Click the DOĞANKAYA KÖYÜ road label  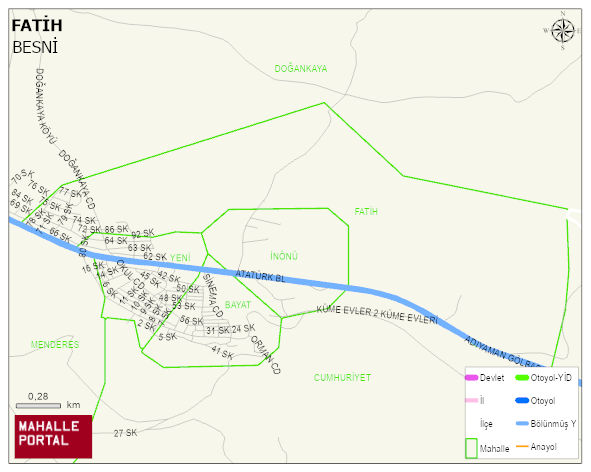(45, 106)
